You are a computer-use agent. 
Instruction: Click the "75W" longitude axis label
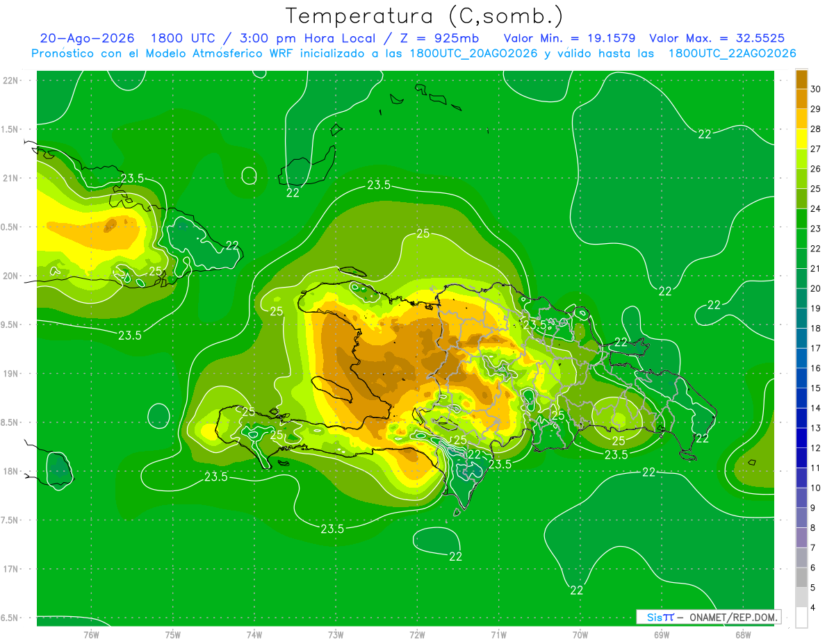pyautogui.click(x=173, y=634)
